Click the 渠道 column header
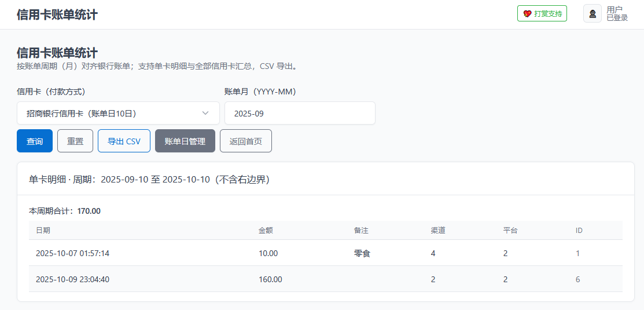The width and height of the screenshot is (644, 310). [438, 231]
